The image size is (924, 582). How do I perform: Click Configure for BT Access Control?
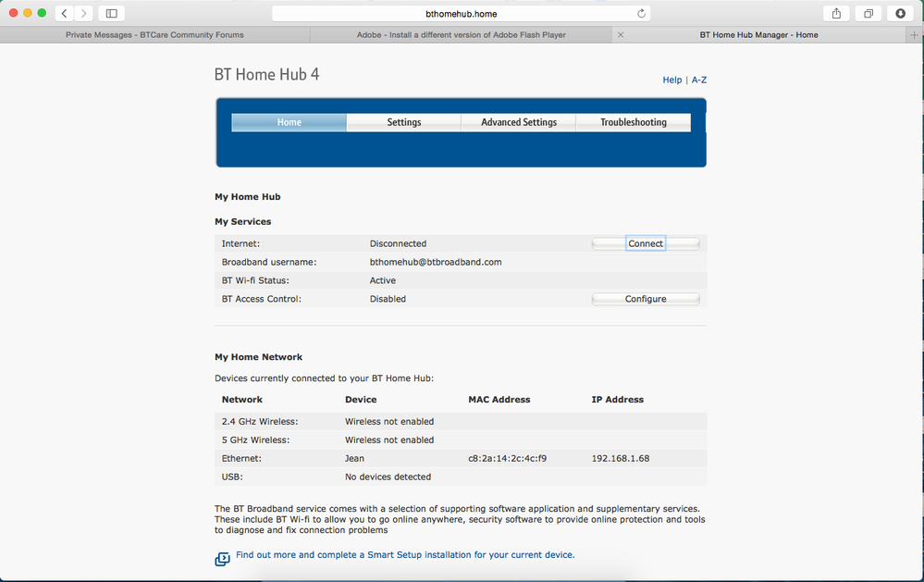coord(646,299)
